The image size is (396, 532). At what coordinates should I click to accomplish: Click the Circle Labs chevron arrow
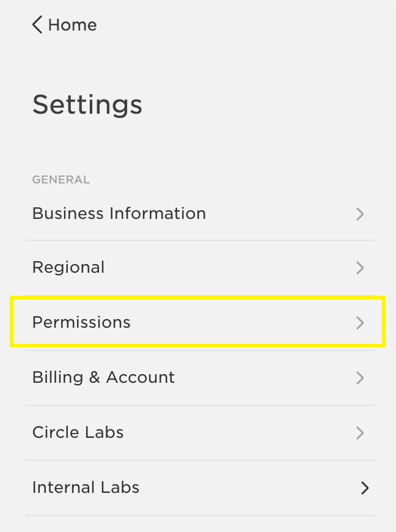coord(360,433)
